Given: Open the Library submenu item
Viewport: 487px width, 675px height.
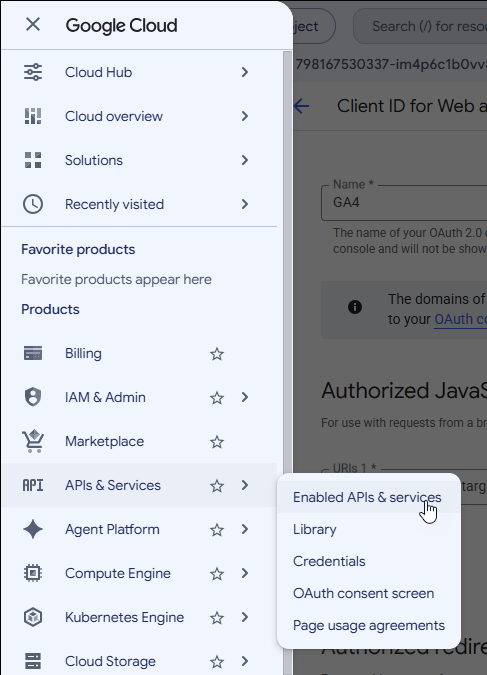Looking at the screenshot, I should [x=369, y=529].
